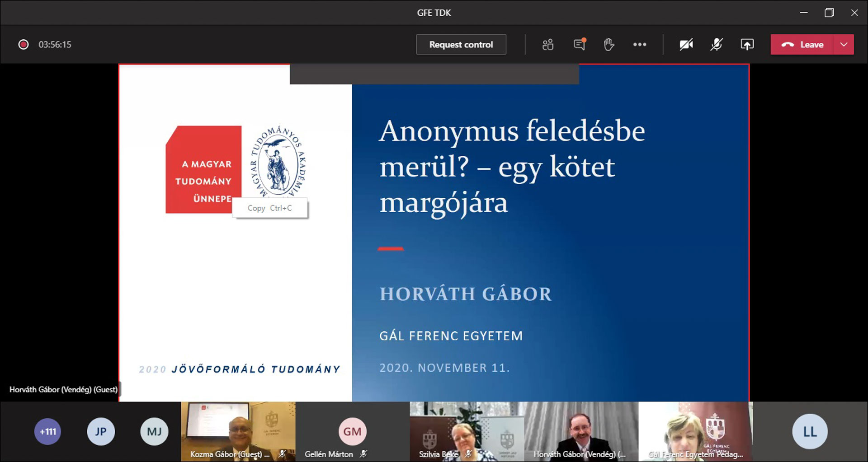Open the participants list icon
The height and width of the screenshot is (462, 868).
[x=548, y=45]
